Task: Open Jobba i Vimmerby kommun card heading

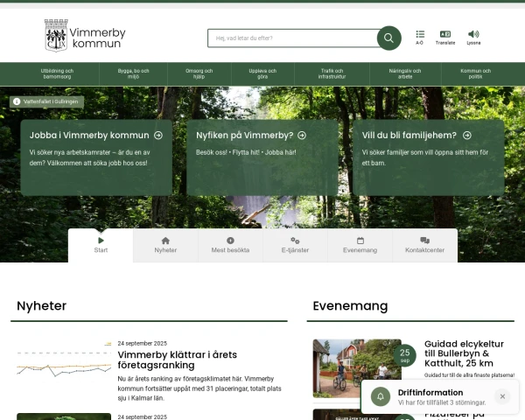Action: tap(89, 136)
